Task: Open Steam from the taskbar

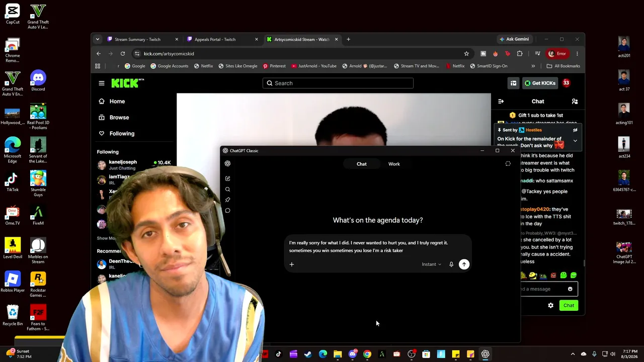Action: point(308,354)
